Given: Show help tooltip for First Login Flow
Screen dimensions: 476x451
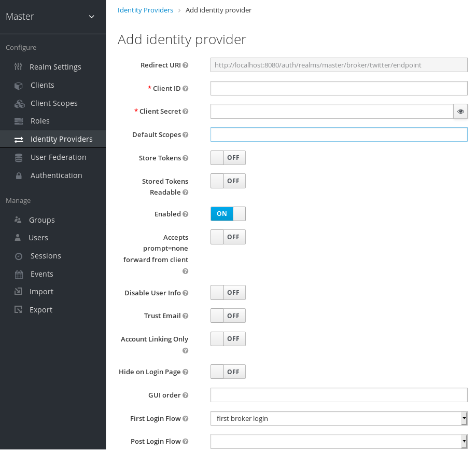Looking at the screenshot, I should pyautogui.click(x=186, y=418).
